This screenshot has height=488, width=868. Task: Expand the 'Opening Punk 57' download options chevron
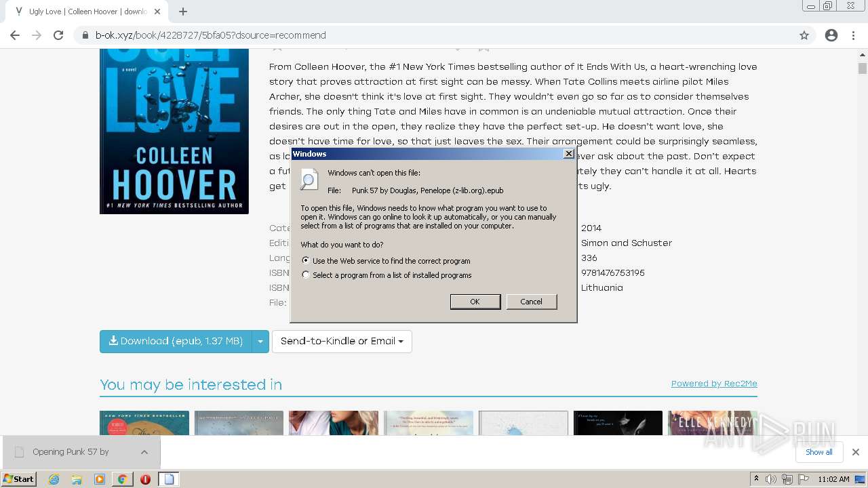[x=144, y=452]
